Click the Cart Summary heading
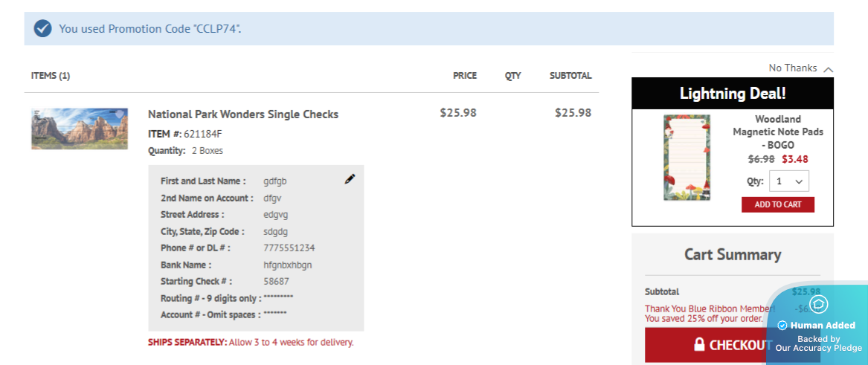The image size is (868, 365). coord(732,255)
